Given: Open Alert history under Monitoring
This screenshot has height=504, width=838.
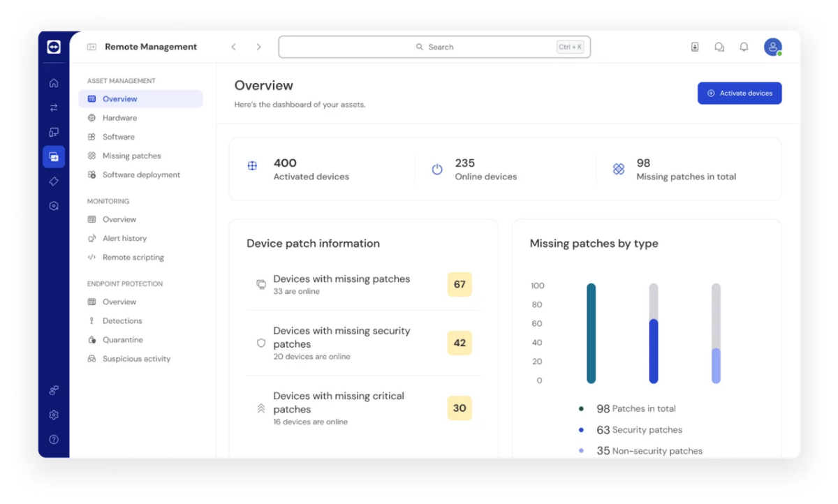Looking at the screenshot, I should 124,238.
